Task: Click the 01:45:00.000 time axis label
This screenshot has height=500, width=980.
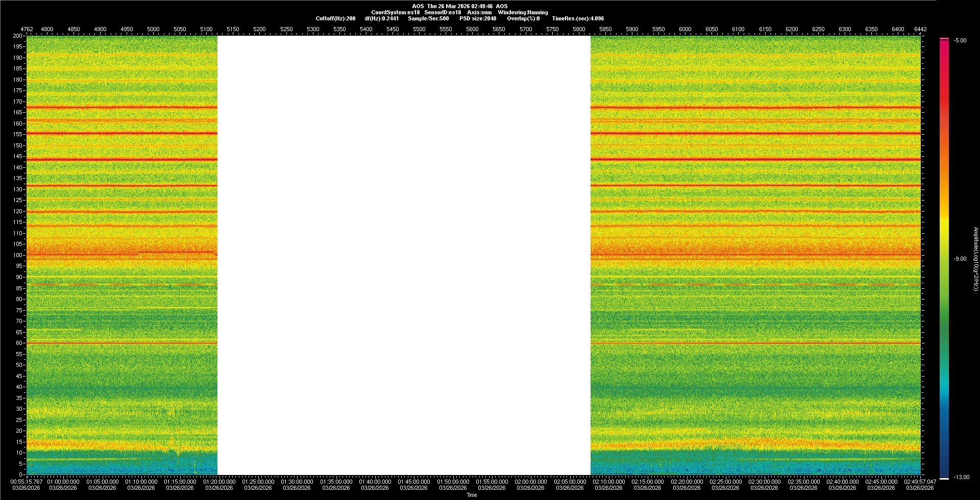Action: click(414, 482)
